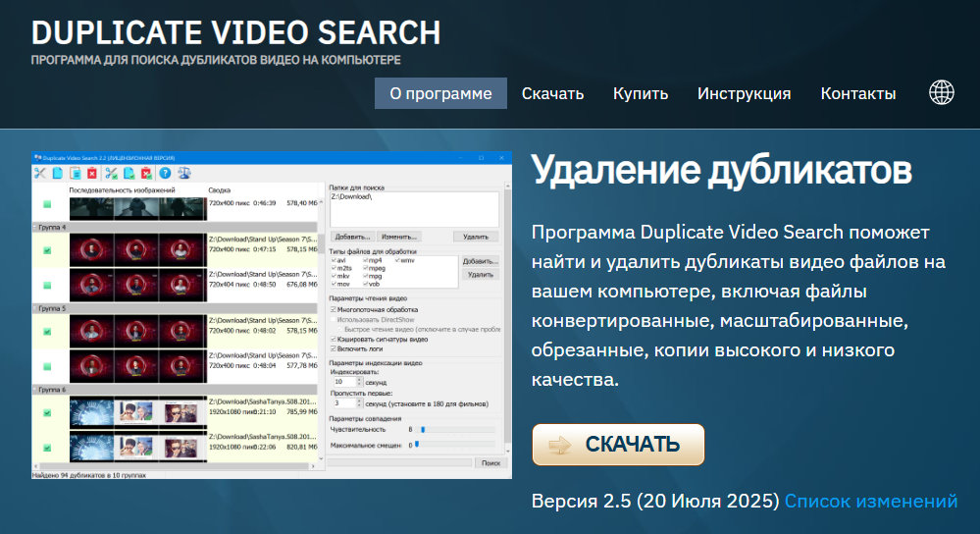Click the Индексировать value field showing 10

pos(343,382)
